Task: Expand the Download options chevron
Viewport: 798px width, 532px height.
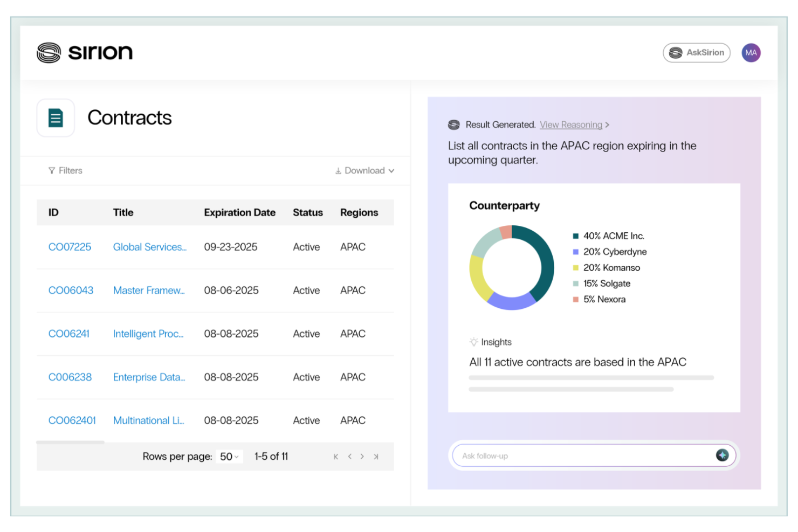Action: coord(391,170)
